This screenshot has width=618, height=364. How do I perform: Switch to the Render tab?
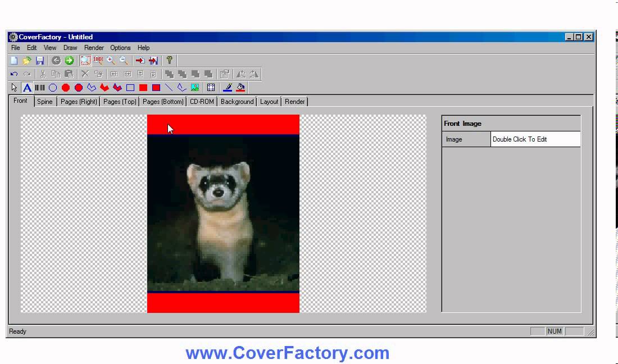click(295, 102)
